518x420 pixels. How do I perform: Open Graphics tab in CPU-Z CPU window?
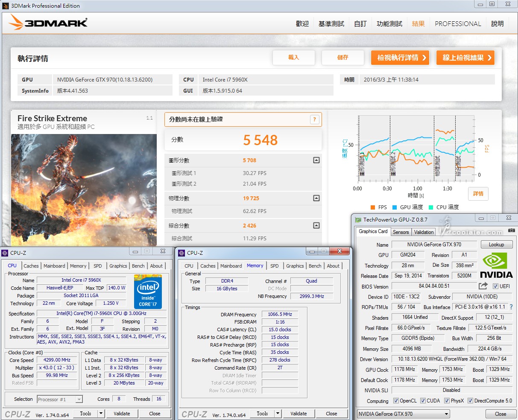coord(118,266)
